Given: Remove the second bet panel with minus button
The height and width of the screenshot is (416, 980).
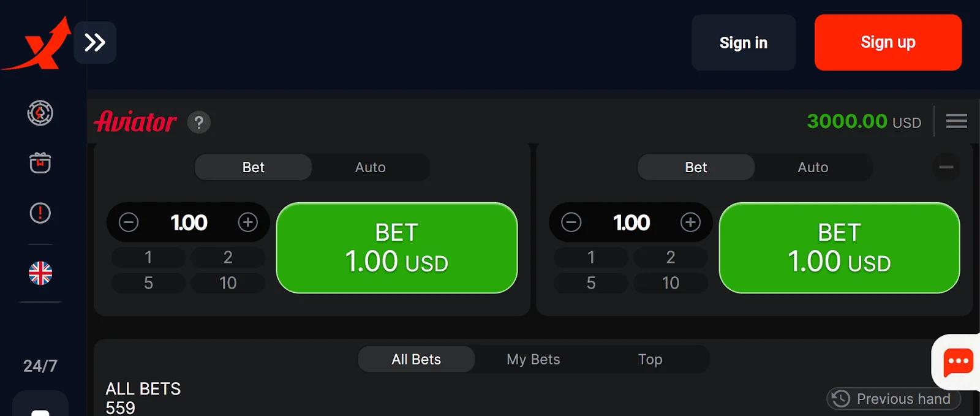Looking at the screenshot, I should [946, 167].
